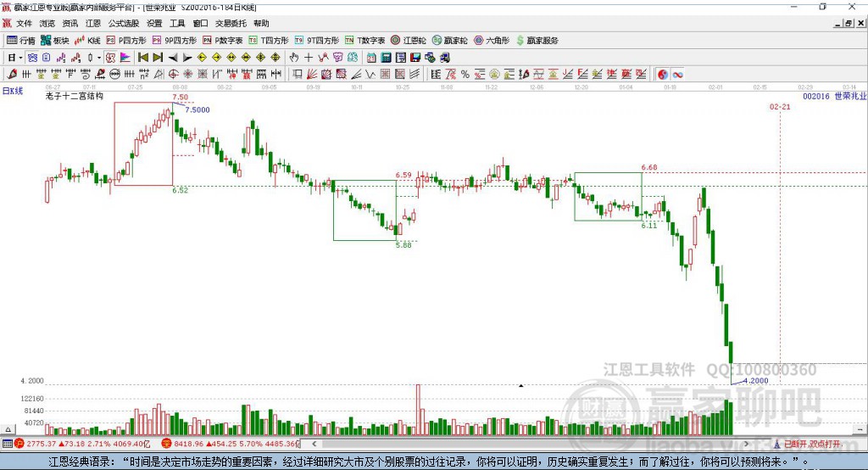
Task: Open 赢家服务
Action: [x=537, y=41]
